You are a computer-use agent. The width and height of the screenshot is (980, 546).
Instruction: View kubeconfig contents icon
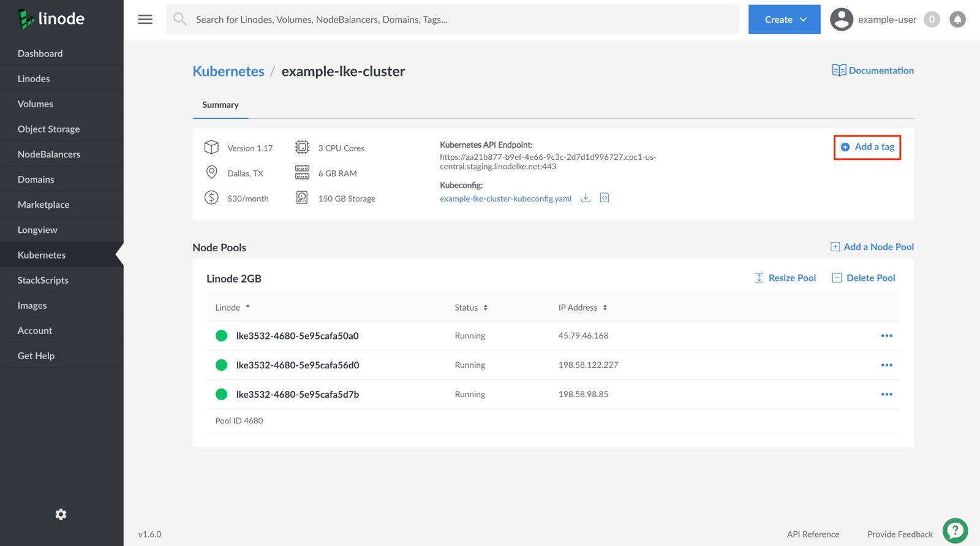coord(605,197)
